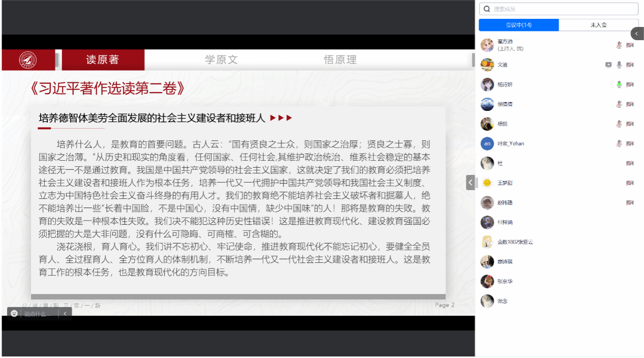This screenshot has height=358, width=644.
Task: Collapse the chat input bar arrow
Action: (x=65, y=314)
